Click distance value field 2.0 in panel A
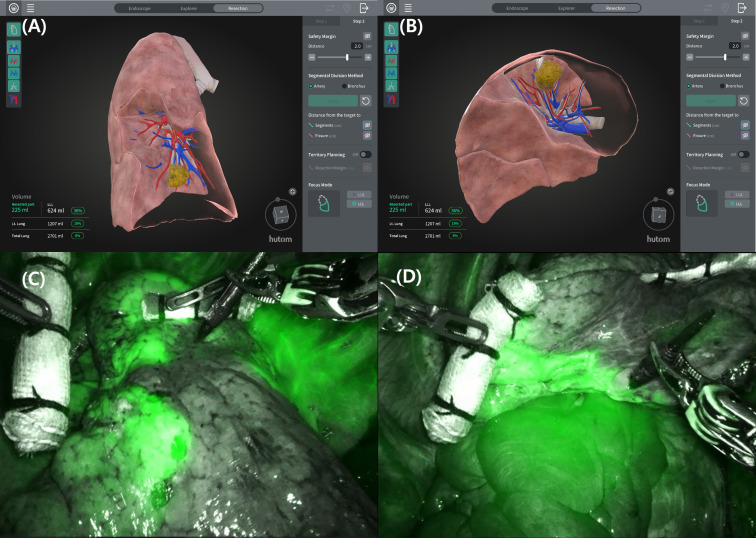 click(x=357, y=46)
